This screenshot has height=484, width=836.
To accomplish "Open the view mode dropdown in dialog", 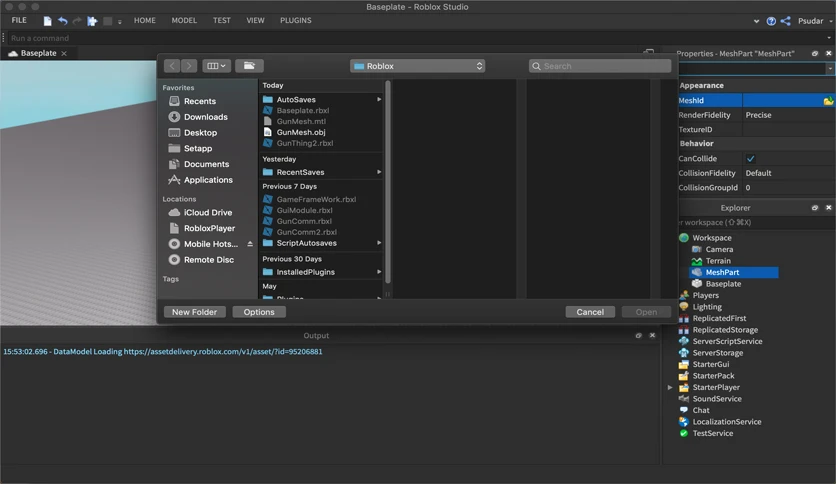I will tap(216, 66).
